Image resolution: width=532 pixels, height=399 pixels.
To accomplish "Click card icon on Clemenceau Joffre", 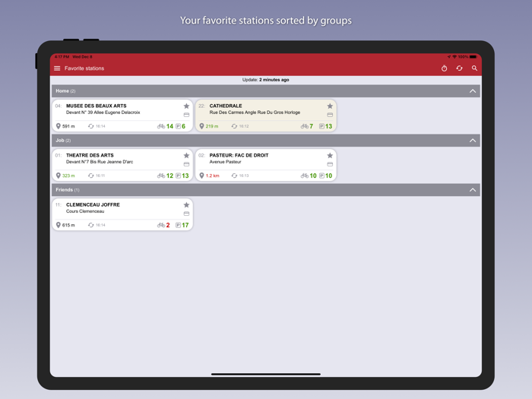I will [x=186, y=214].
